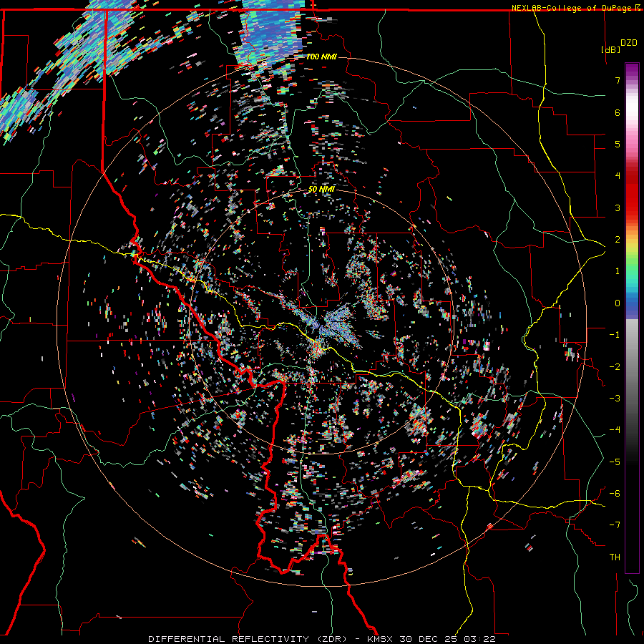Click the positive 7 dB scale value
Viewport: 644px width, 644px height.
click(618, 80)
